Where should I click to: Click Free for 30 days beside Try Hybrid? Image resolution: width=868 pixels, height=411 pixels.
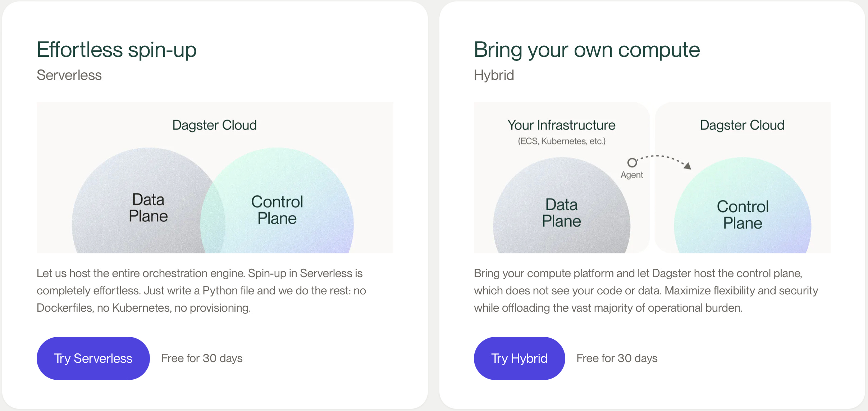617,358
